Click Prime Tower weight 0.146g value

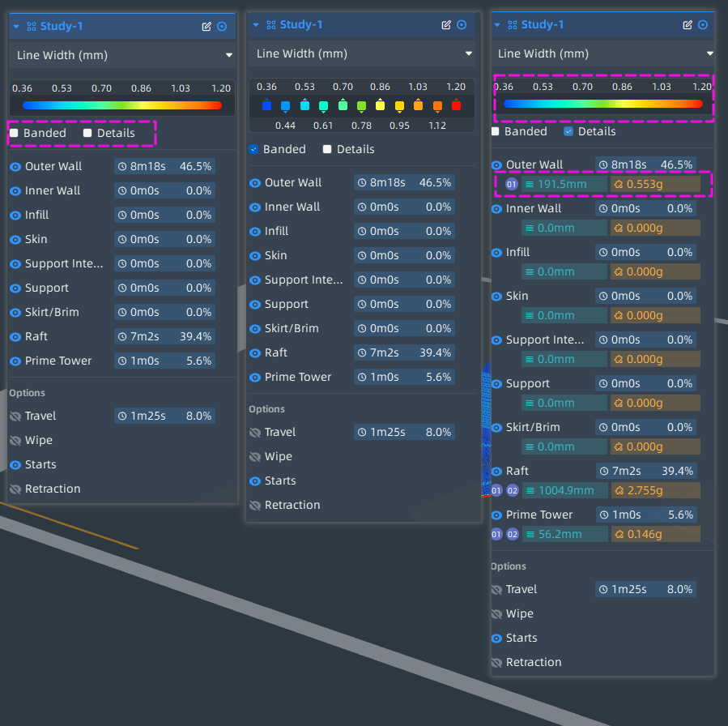point(656,534)
